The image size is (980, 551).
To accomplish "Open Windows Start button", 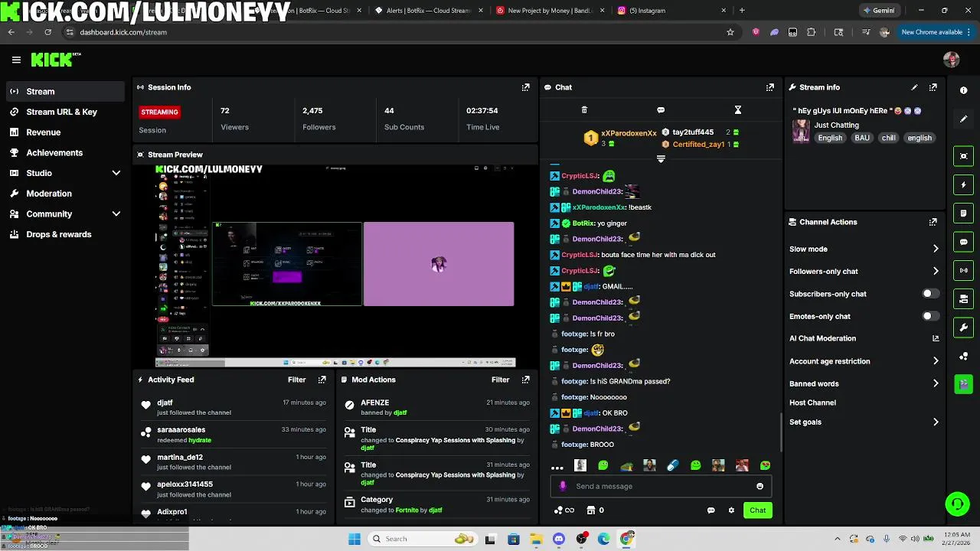I will (x=354, y=539).
